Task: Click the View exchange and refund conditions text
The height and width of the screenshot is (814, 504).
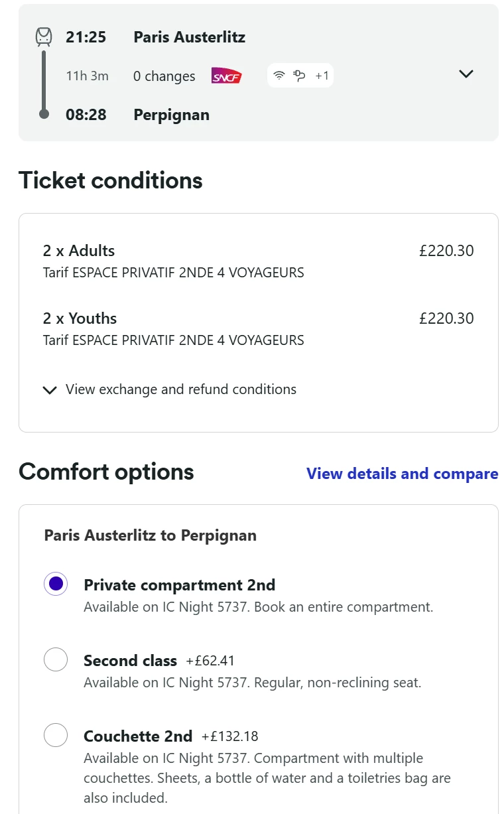Action: (x=180, y=389)
